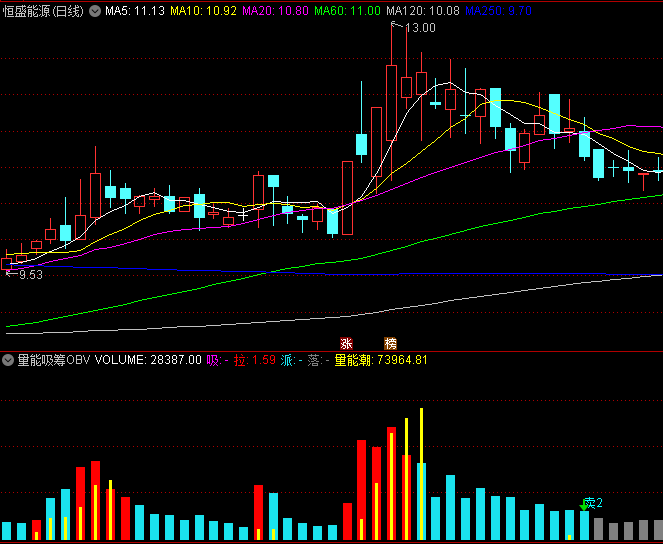Image resolution: width=663 pixels, height=544 pixels.
Task: Expand the 量能吸筹OBV indicator dropdown arrow
Action: 8,360
